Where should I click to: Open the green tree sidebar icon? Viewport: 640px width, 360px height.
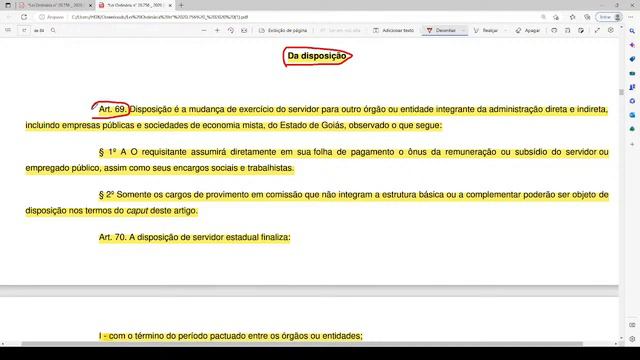click(x=632, y=129)
